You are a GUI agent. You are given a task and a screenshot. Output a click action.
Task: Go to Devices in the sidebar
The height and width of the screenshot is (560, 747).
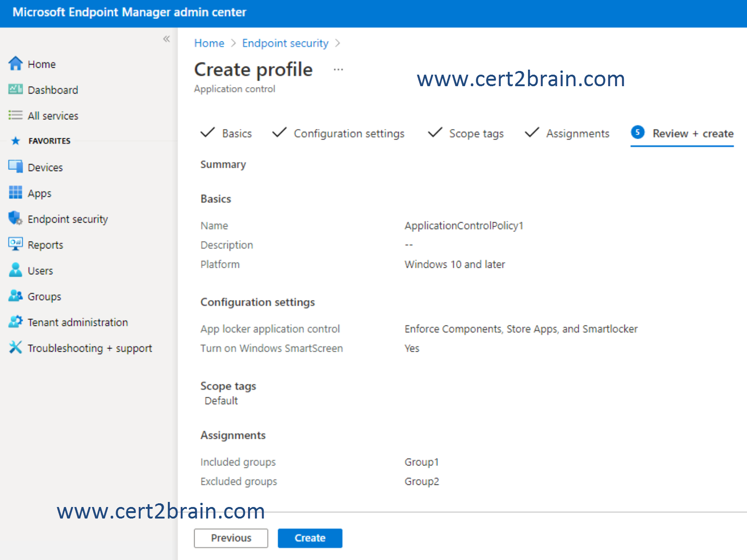coord(45,167)
